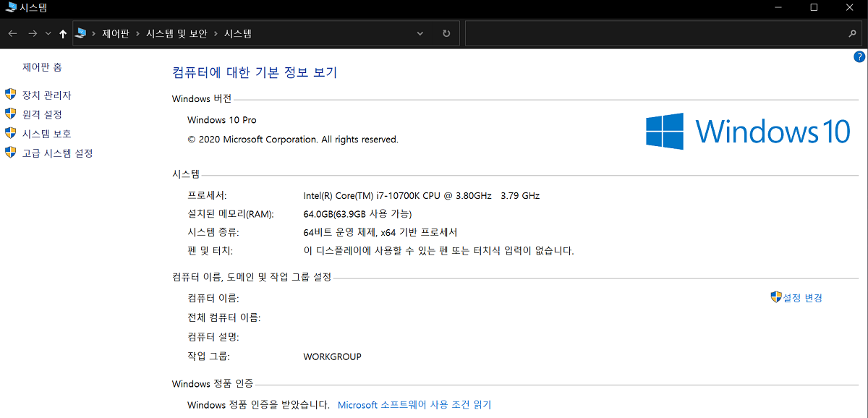Open Microsoft 소프트웨어 사용 조건 읽기 link
Viewport: 868px width, 418px height.
pyautogui.click(x=414, y=405)
